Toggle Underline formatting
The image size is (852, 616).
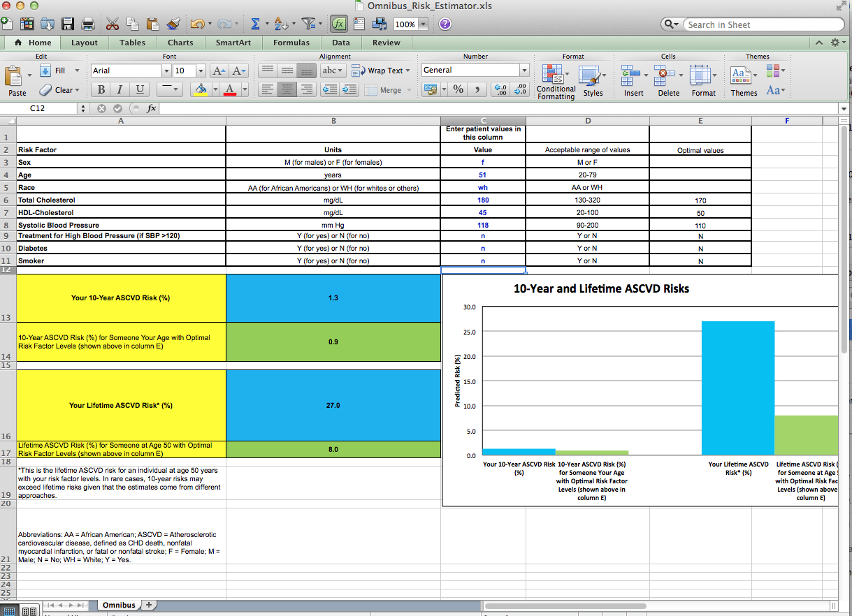tap(140, 89)
